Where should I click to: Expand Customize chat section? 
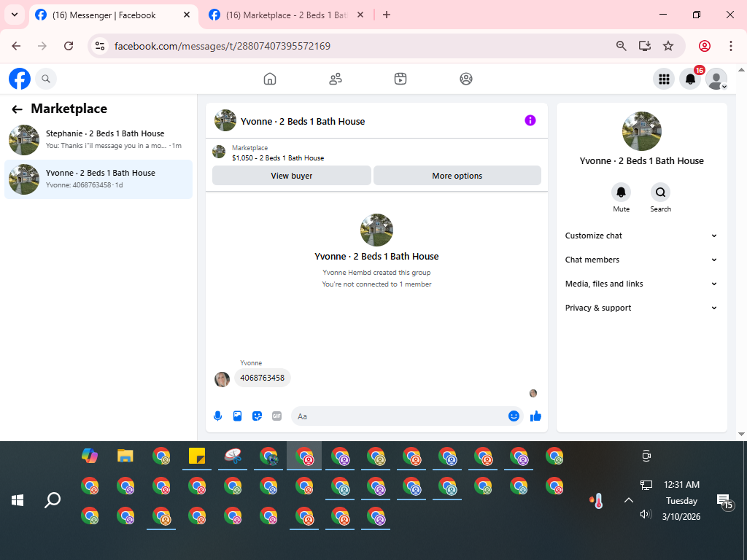[x=641, y=236]
